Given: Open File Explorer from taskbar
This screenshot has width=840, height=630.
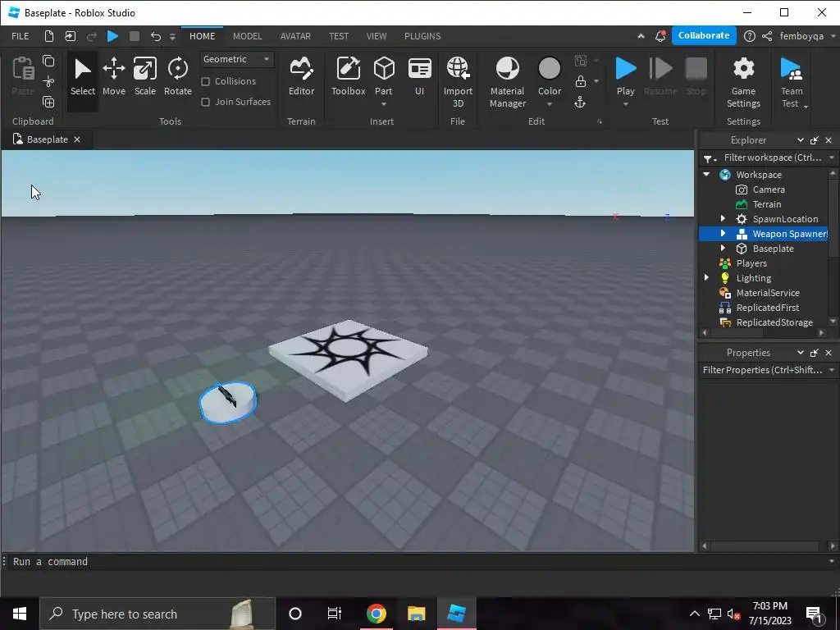Looking at the screenshot, I should 416,614.
